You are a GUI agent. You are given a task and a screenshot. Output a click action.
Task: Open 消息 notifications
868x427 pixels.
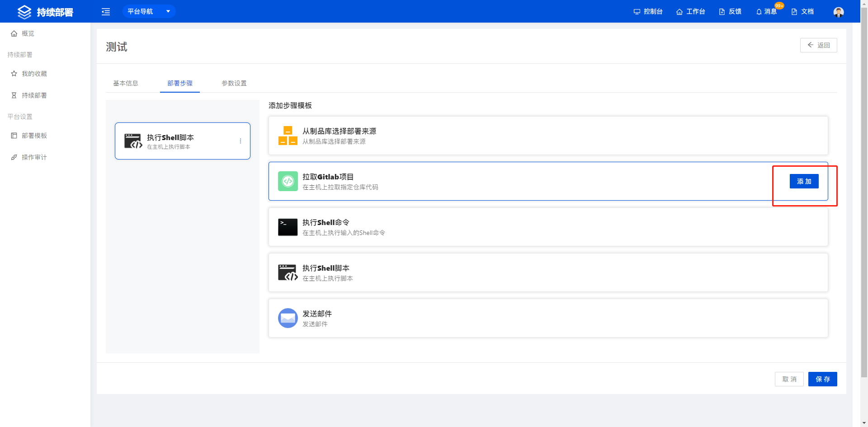tap(766, 11)
